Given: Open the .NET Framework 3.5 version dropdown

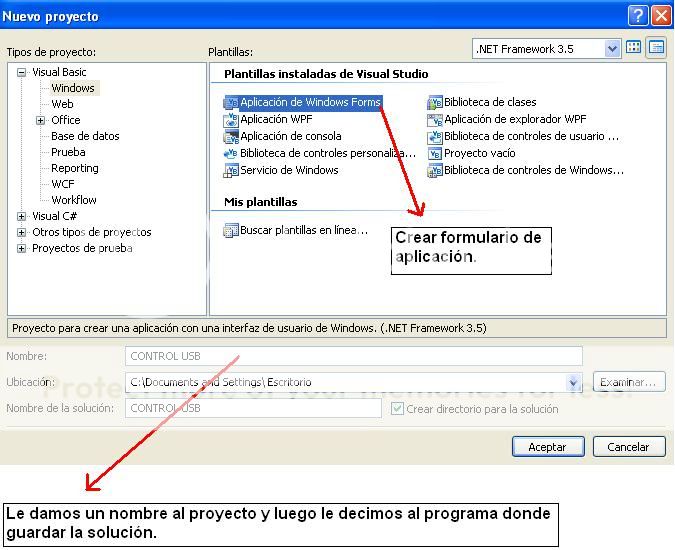Looking at the screenshot, I should 612,49.
